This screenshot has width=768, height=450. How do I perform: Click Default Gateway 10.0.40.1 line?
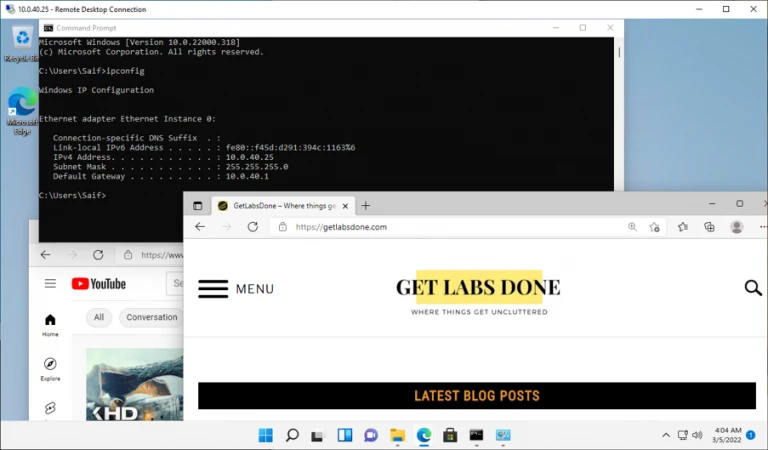[161, 176]
